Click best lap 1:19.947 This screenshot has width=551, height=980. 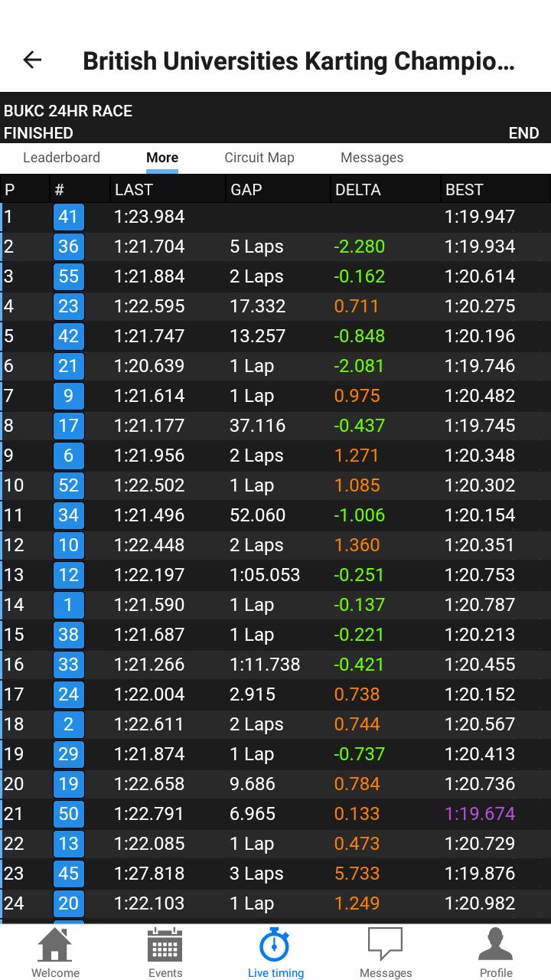tap(480, 217)
